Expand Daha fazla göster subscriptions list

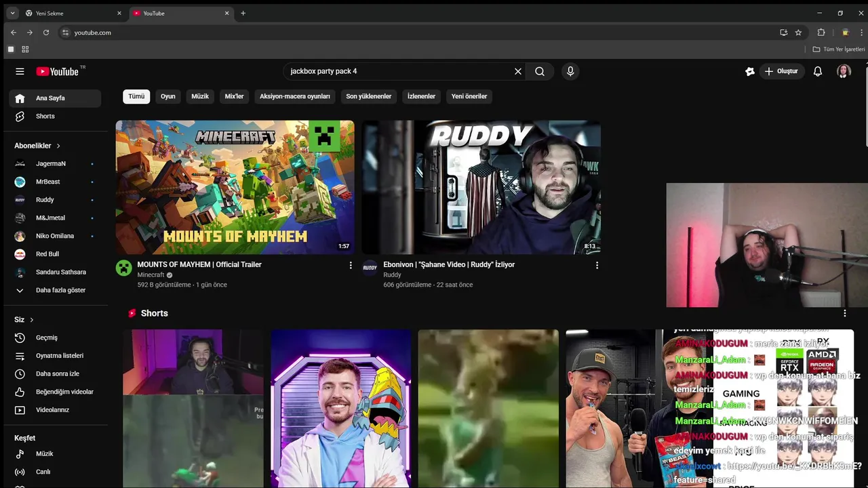55,290
